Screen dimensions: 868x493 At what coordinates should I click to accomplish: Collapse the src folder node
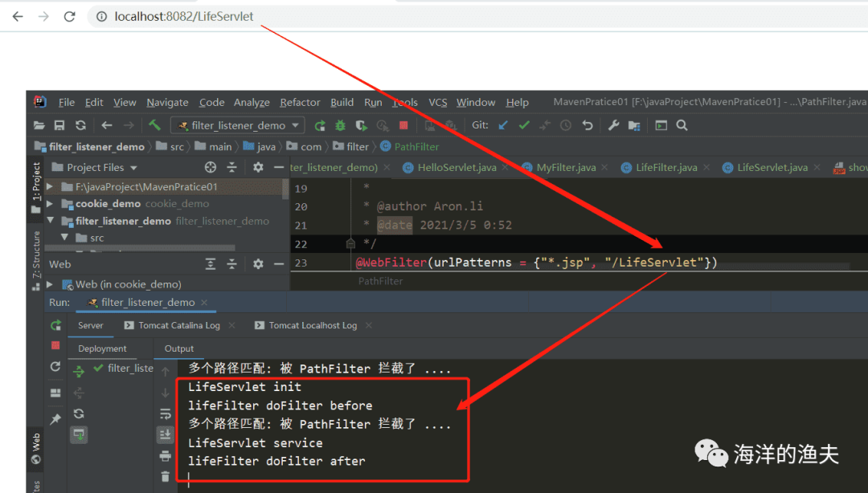tap(65, 238)
